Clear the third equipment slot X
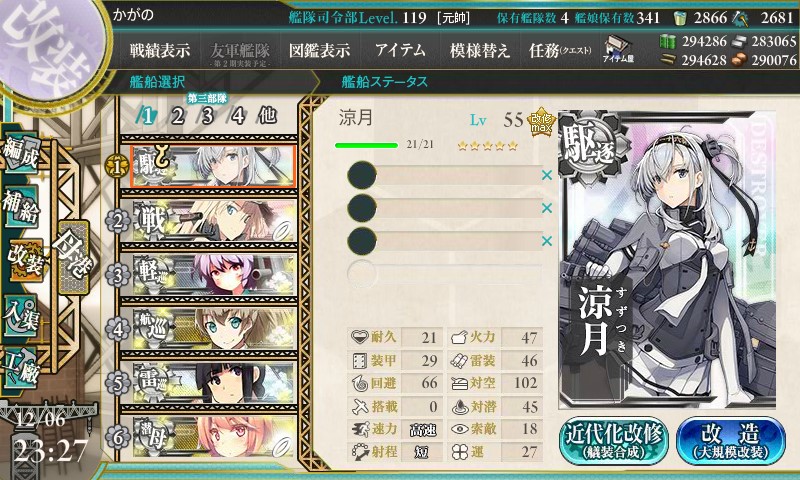 click(547, 241)
